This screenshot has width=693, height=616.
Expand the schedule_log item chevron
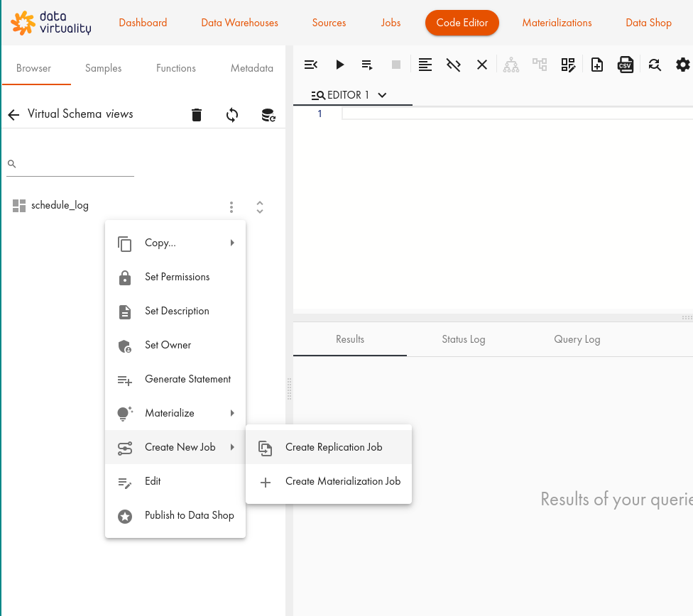coord(260,206)
